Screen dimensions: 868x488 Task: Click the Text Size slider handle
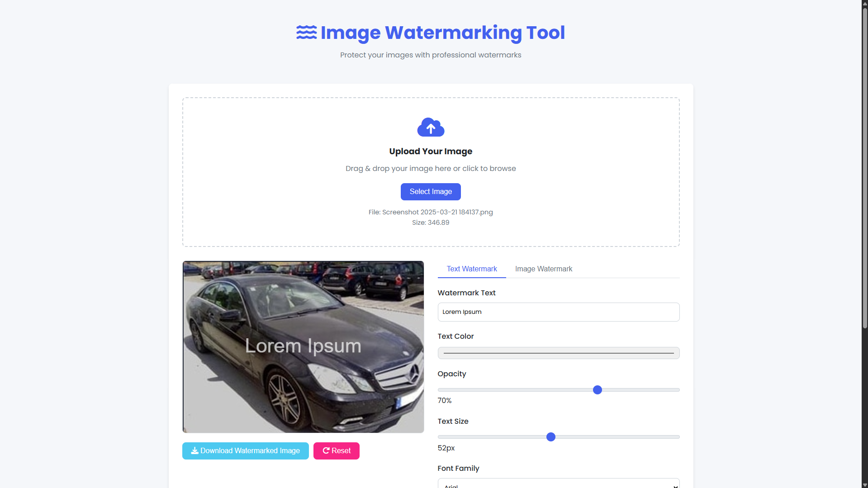click(551, 437)
